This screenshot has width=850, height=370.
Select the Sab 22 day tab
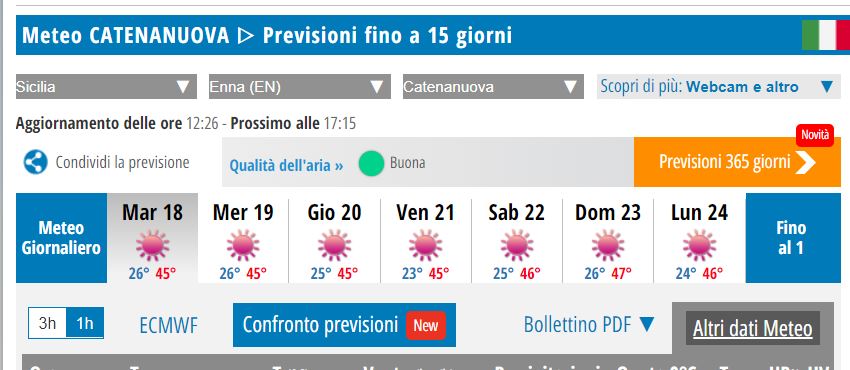coord(517,238)
